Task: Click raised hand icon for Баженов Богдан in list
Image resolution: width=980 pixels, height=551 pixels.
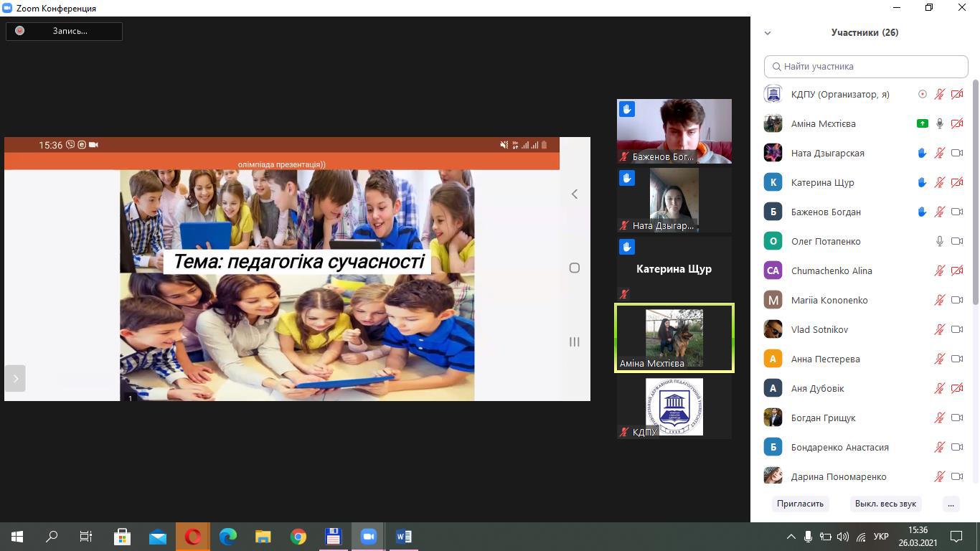Action: 923,212
